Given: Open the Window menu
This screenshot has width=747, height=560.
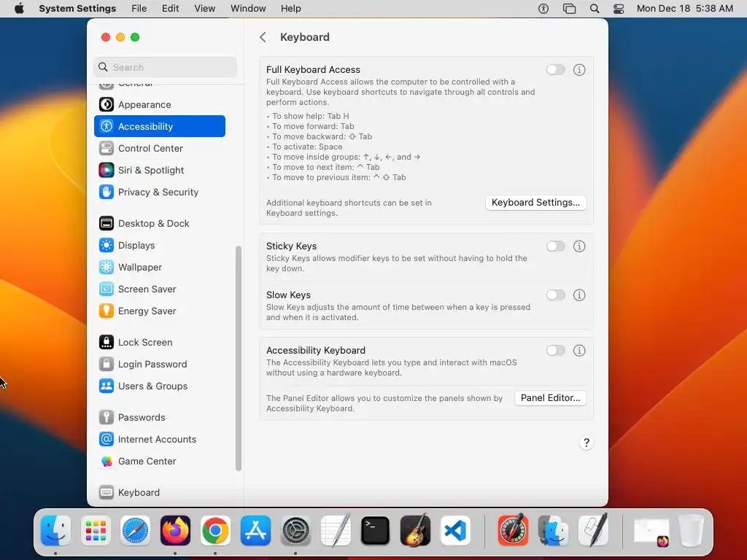Looking at the screenshot, I should click(x=248, y=9).
